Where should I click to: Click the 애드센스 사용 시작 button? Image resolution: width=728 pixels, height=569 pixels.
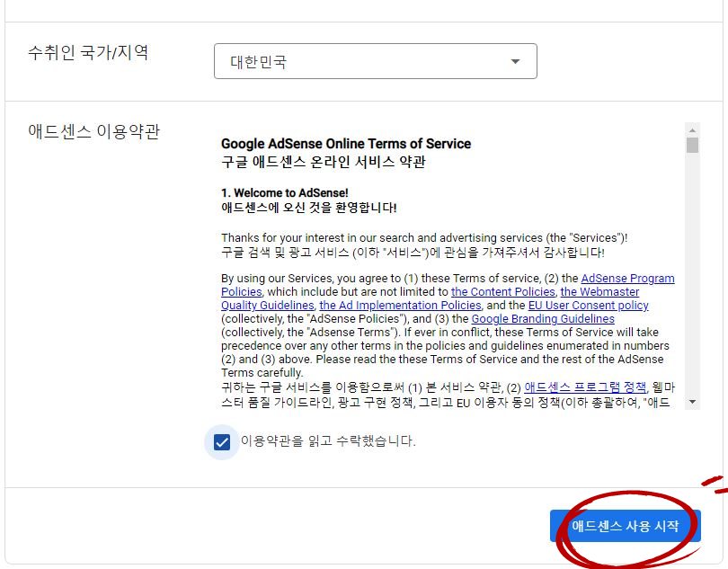(625, 526)
